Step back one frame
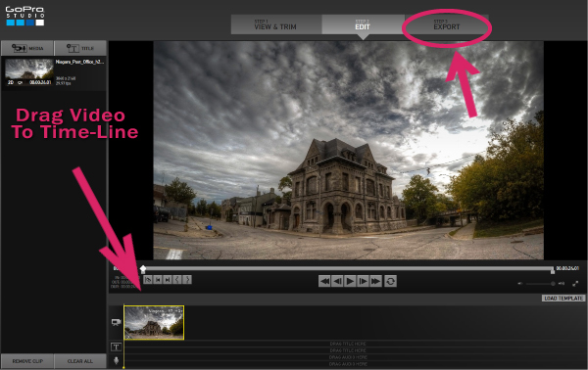 click(337, 281)
